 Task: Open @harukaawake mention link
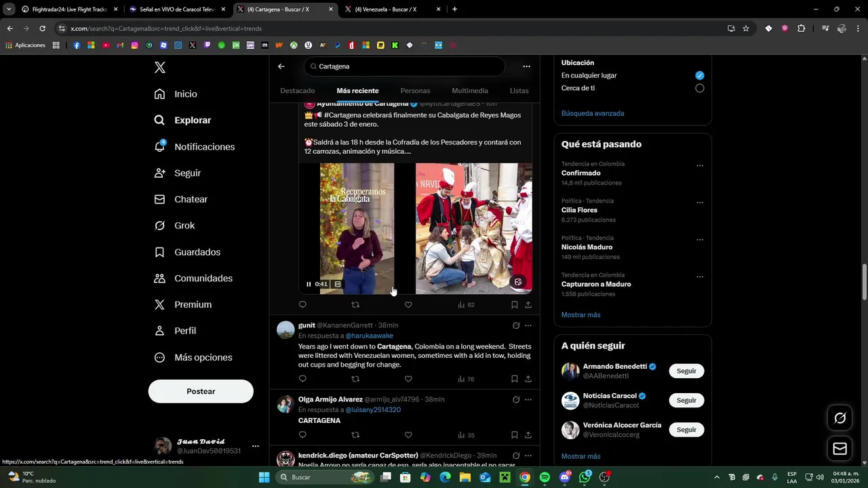370,335
